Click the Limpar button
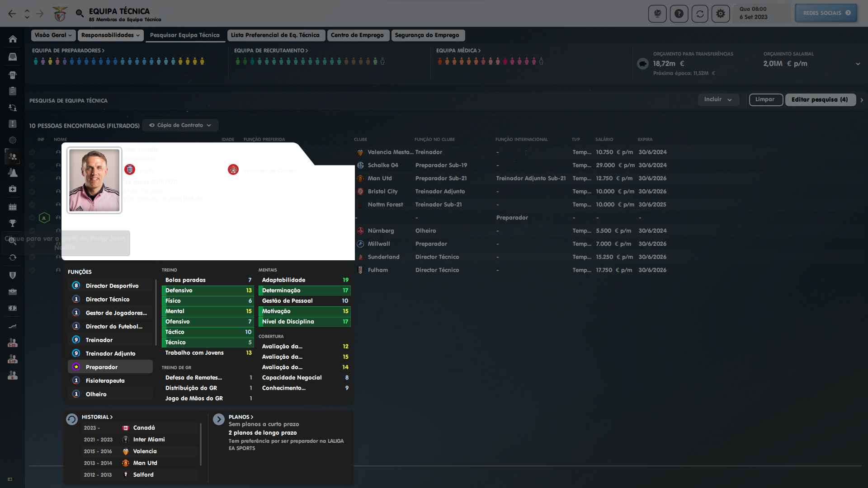This screenshot has width=868, height=488. click(x=765, y=99)
